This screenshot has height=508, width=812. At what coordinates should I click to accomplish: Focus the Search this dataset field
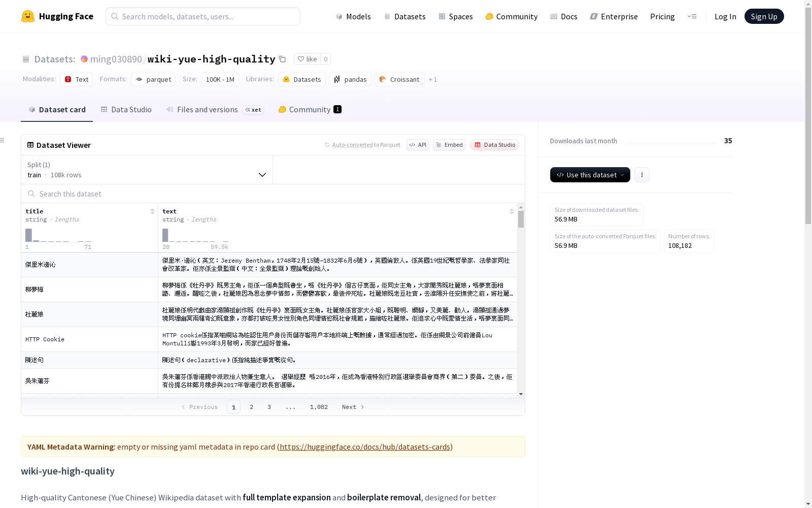[x=273, y=194]
